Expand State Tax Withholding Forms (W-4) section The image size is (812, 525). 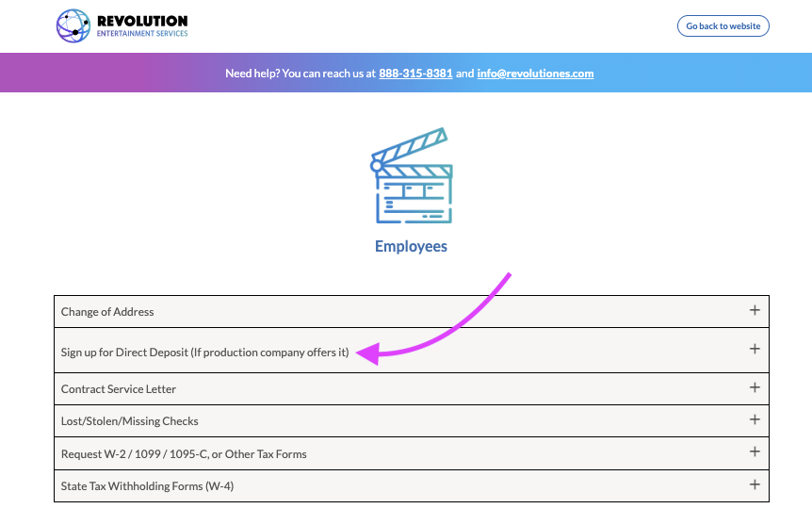[x=411, y=486]
